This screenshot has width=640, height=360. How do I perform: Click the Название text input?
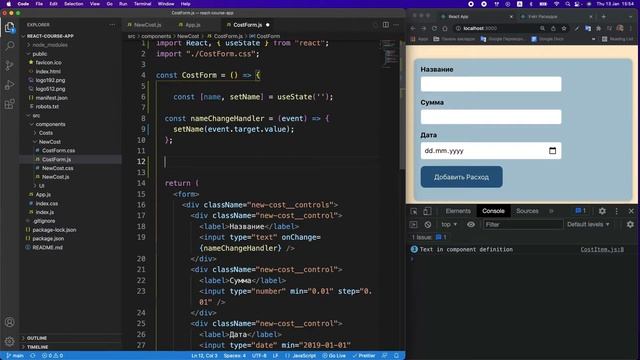(x=491, y=84)
